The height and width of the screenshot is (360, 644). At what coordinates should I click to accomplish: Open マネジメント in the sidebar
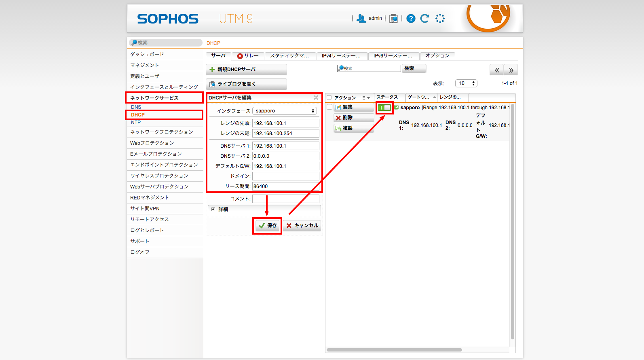click(x=165, y=65)
